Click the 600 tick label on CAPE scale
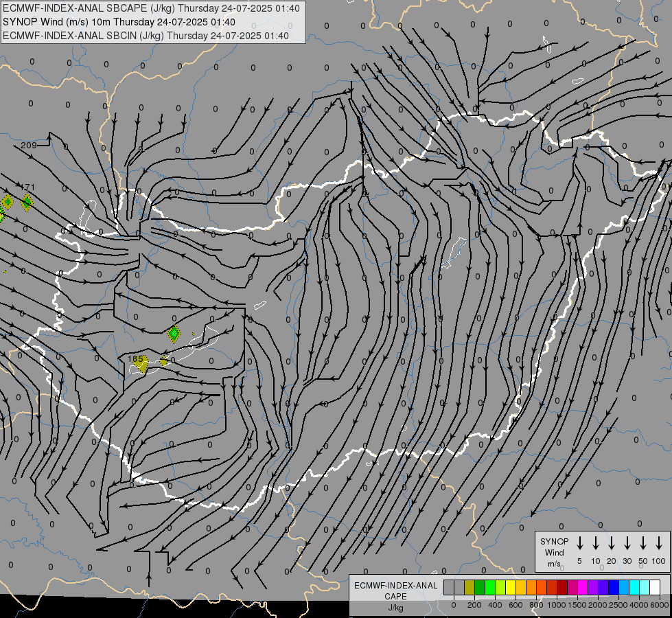Viewport: 672px width, 618px height. coord(515,605)
